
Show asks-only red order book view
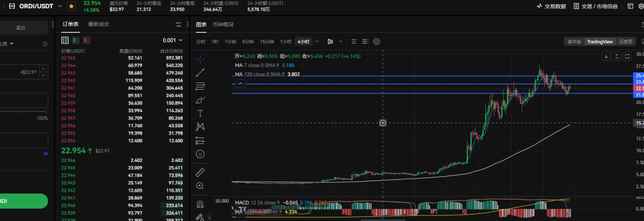(x=86, y=41)
